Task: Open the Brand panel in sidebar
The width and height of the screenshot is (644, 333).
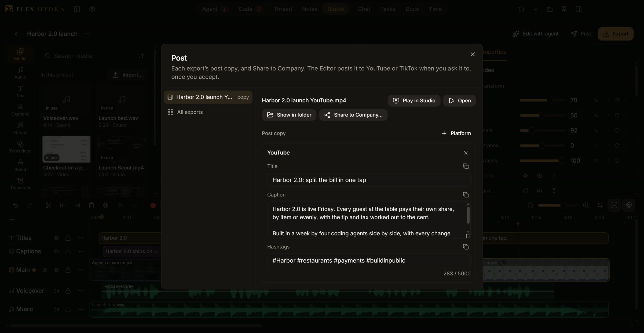Action: (20, 165)
